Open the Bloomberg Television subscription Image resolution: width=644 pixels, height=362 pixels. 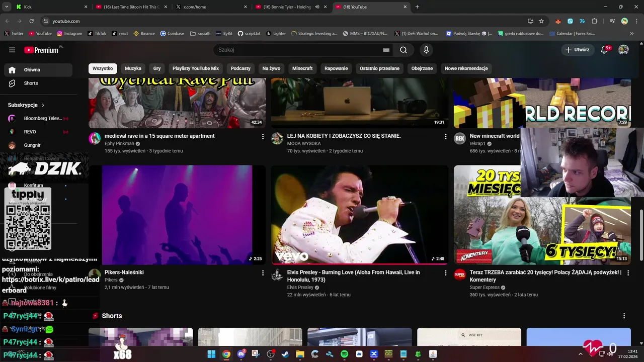click(38, 118)
